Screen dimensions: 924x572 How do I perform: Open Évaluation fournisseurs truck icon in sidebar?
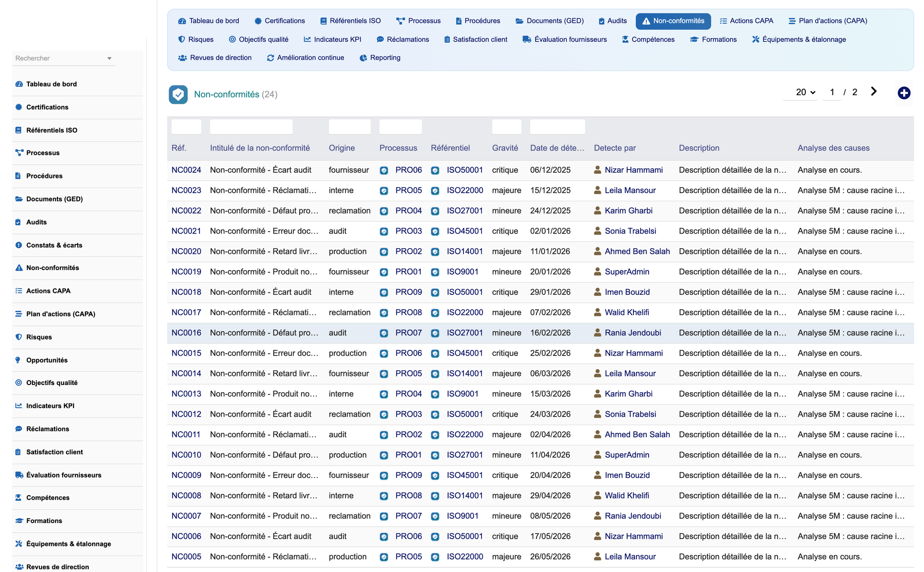(19, 475)
